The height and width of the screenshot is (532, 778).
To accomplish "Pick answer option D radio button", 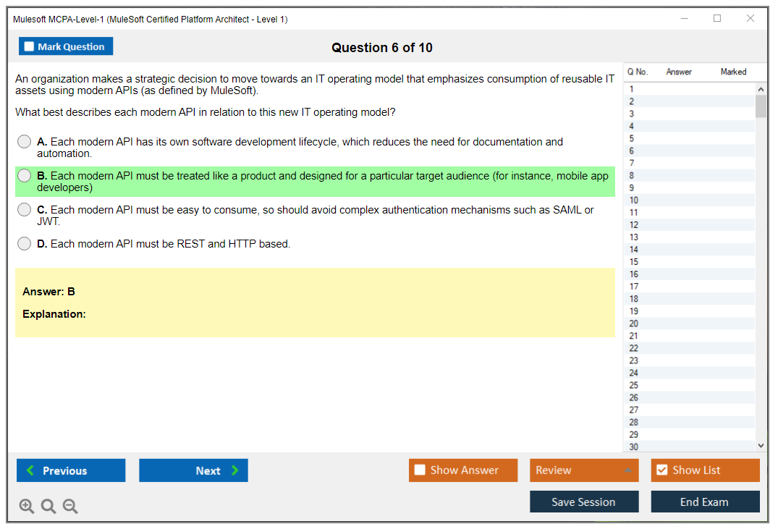I will coord(25,244).
